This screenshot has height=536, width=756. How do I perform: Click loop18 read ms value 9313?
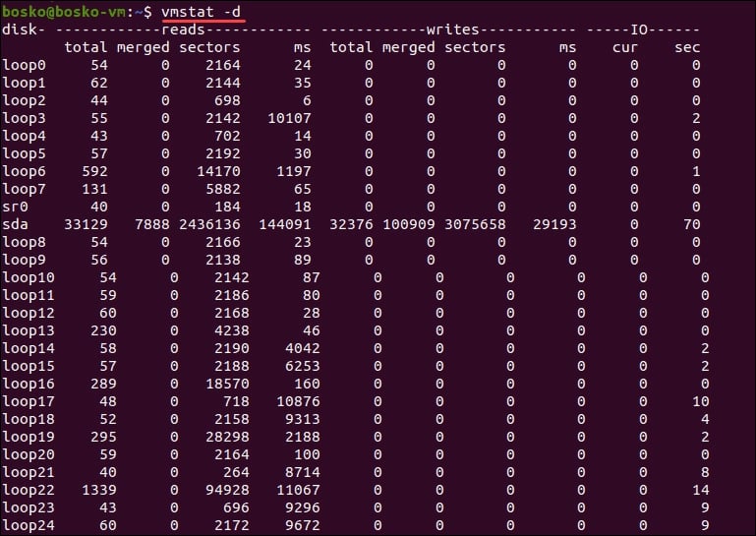(x=303, y=419)
